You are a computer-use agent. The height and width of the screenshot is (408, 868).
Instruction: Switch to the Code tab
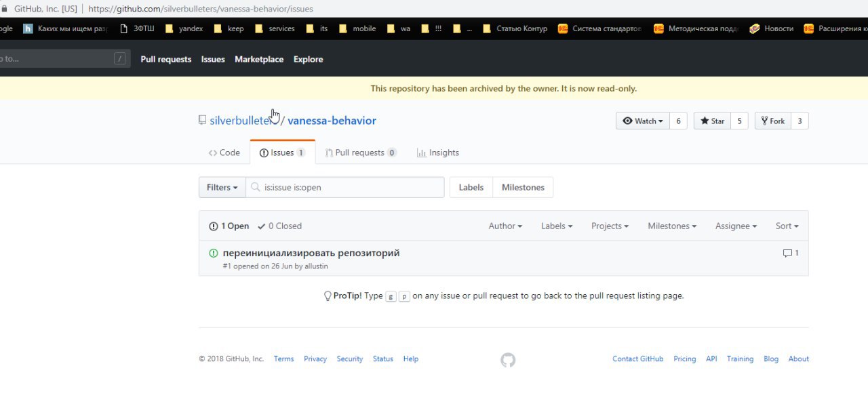coord(224,152)
